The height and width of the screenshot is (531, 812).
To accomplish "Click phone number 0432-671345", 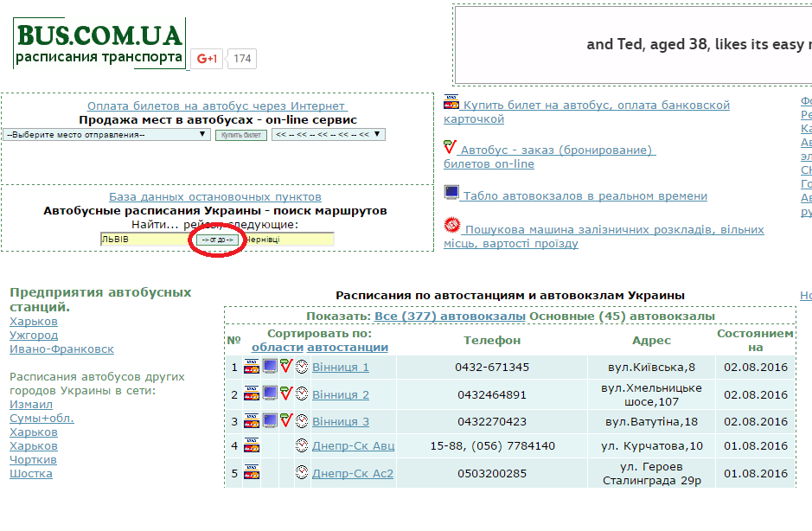I will [492, 368].
